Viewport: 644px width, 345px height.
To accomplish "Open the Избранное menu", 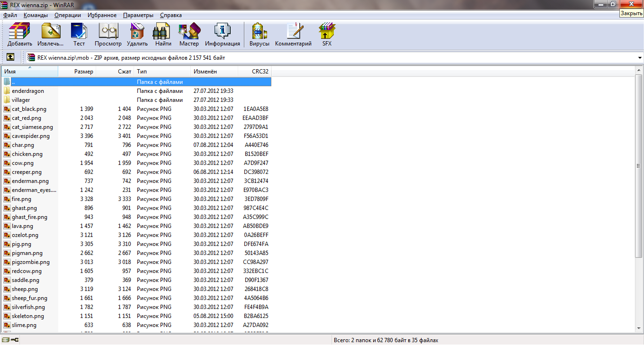I will [102, 15].
